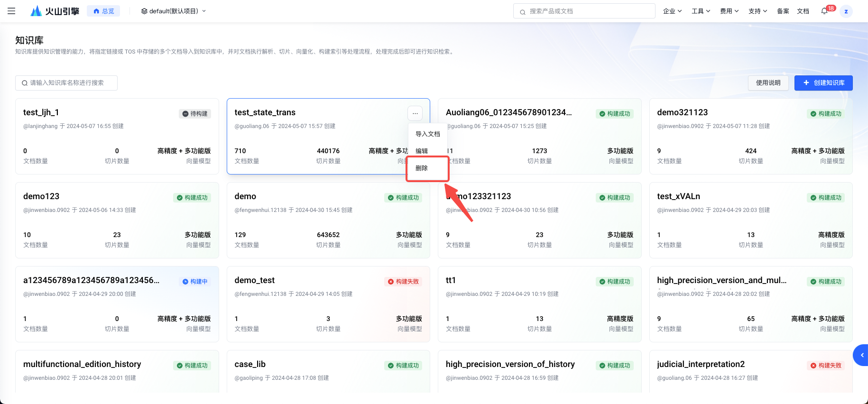Open the 文档 link in the header
Image resolution: width=868 pixels, height=404 pixels.
[803, 11]
